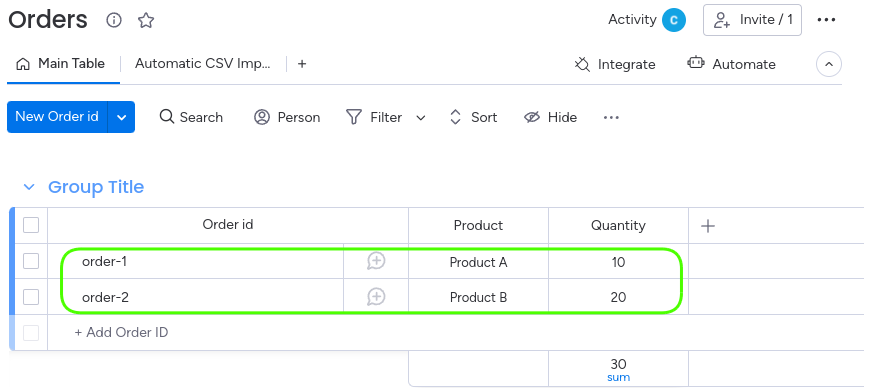Add a new board view with plus

pyautogui.click(x=302, y=64)
